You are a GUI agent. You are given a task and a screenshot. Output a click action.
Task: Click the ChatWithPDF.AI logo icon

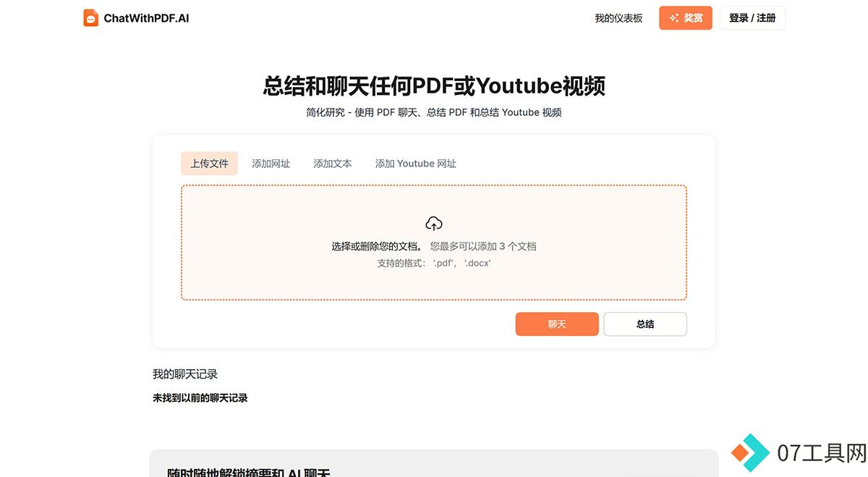pos(90,18)
